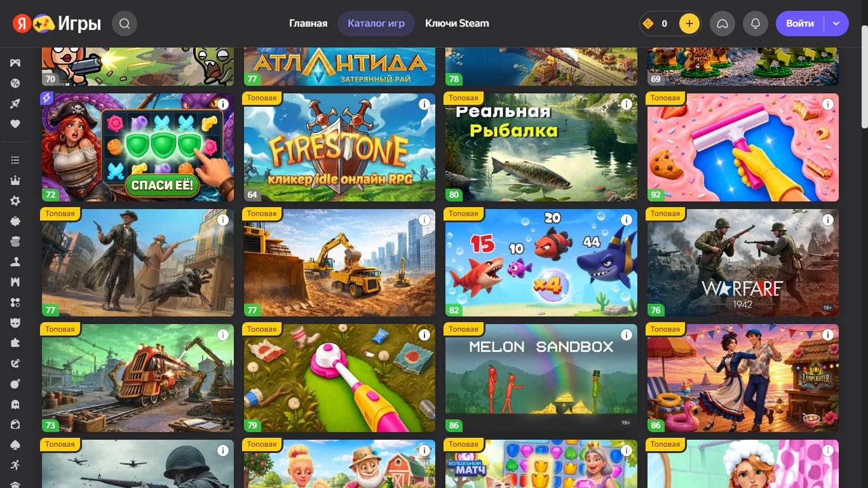The image size is (868, 488).
Task: Show info for the cowboy western card
Action: (223, 220)
